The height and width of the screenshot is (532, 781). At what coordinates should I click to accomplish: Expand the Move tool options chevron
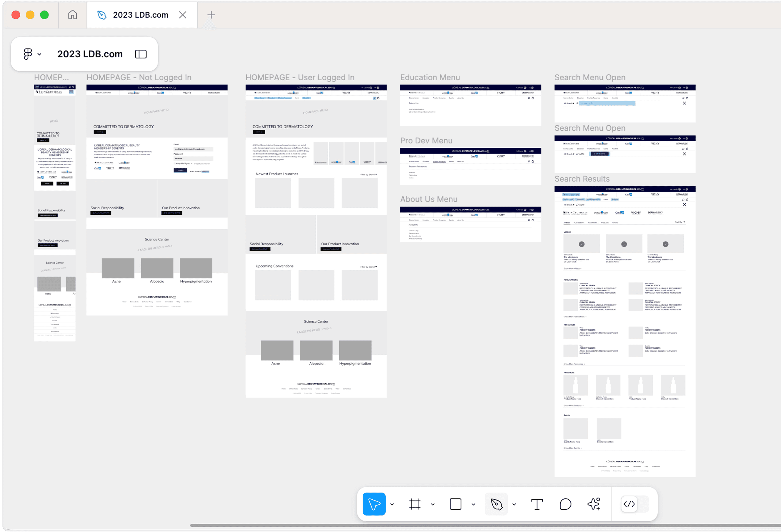coord(392,504)
